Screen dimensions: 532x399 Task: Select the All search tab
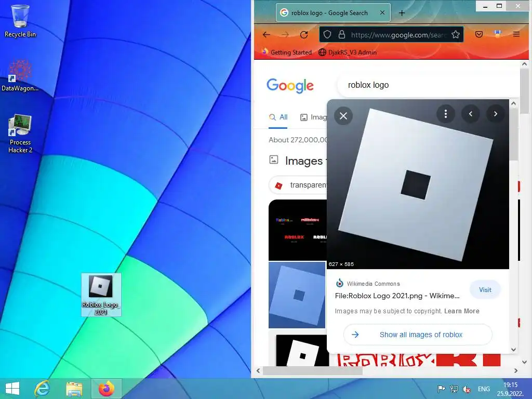[x=278, y=117]
